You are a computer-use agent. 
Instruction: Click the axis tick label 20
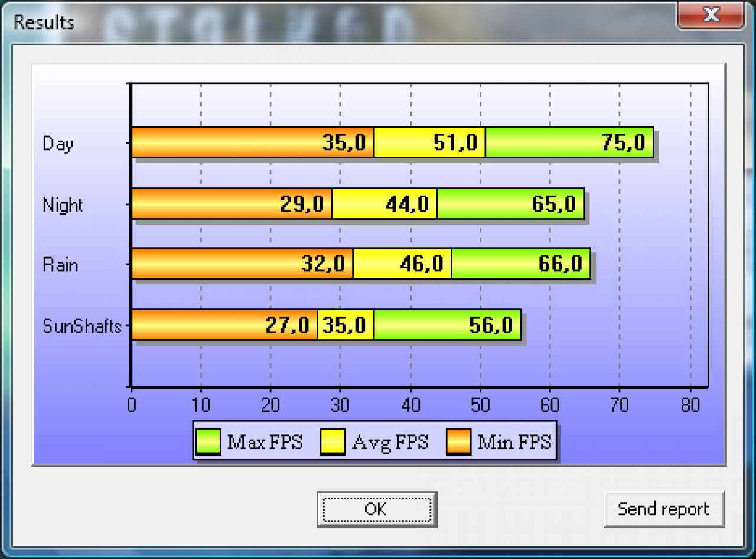pyautogui.click(x=271, y=405)
